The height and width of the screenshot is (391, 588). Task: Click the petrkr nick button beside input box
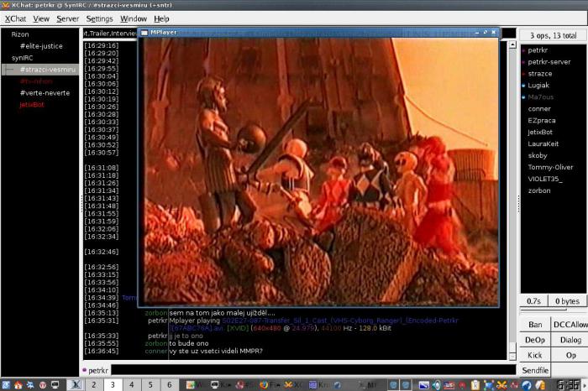[x=95, y=370]
